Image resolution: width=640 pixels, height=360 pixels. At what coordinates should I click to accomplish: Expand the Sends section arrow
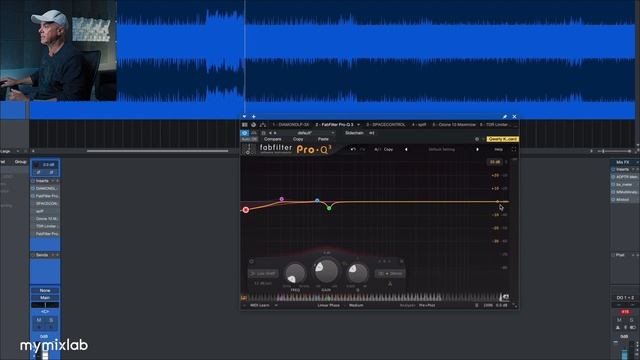[53, 255]
